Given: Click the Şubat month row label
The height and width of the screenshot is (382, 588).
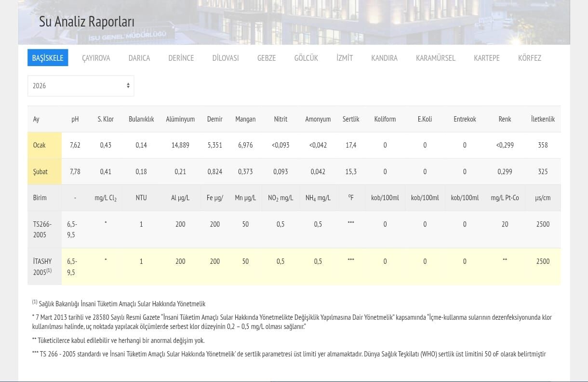Looking at the screenshot, I should 40,172.
